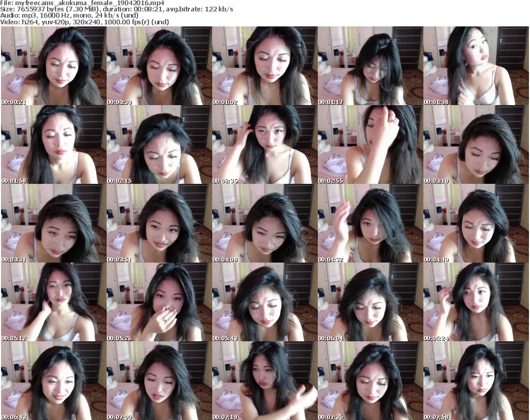Select the frame at 00:00:39

click(159, 66)
